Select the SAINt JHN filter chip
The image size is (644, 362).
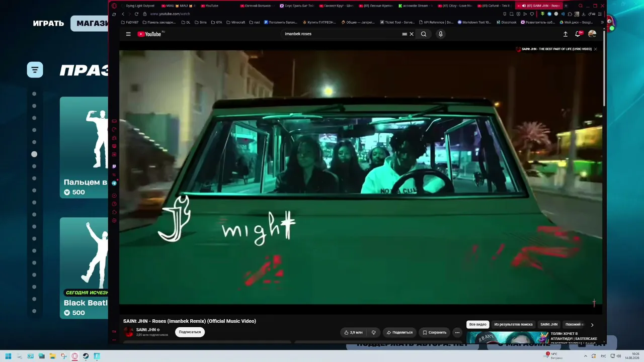549,325
